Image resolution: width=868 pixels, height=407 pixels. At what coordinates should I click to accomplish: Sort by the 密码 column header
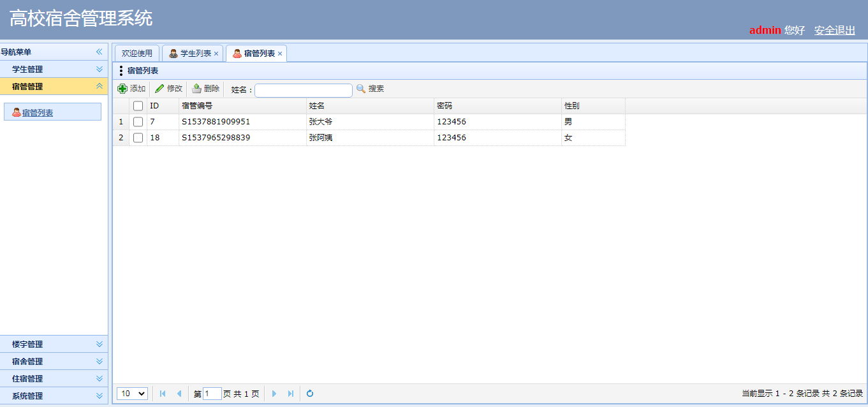497,106
